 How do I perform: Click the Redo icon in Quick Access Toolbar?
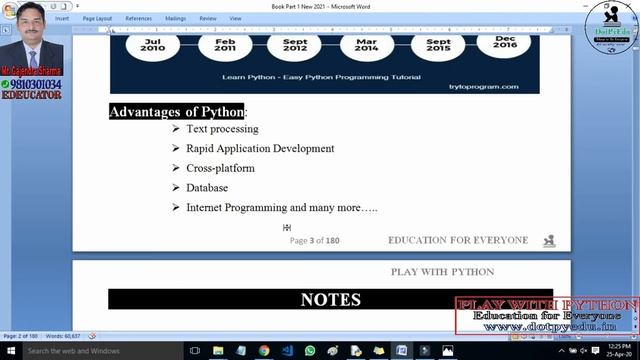(53, 6)
